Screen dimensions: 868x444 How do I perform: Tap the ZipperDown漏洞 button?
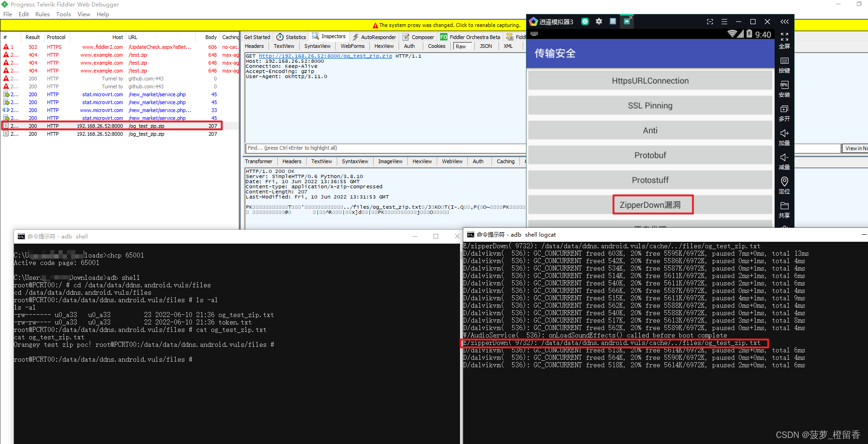coord(650,205)
